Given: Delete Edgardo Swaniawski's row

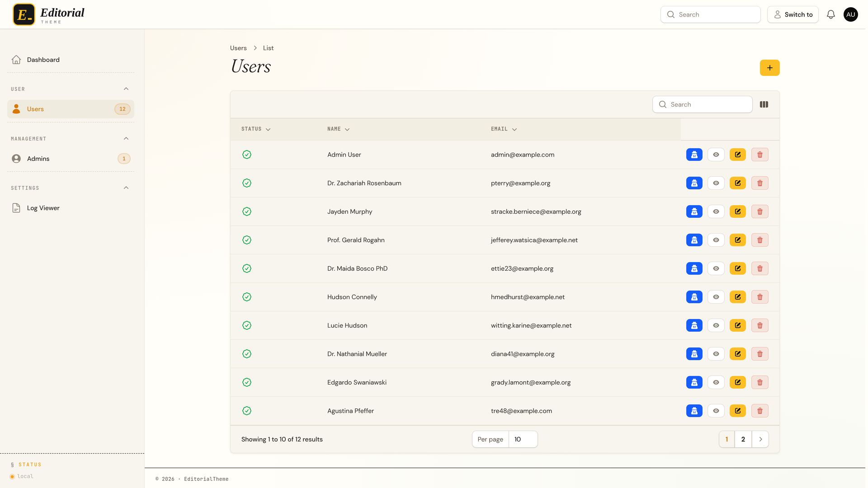Looking at the screenshot, I should click(759, 382).
